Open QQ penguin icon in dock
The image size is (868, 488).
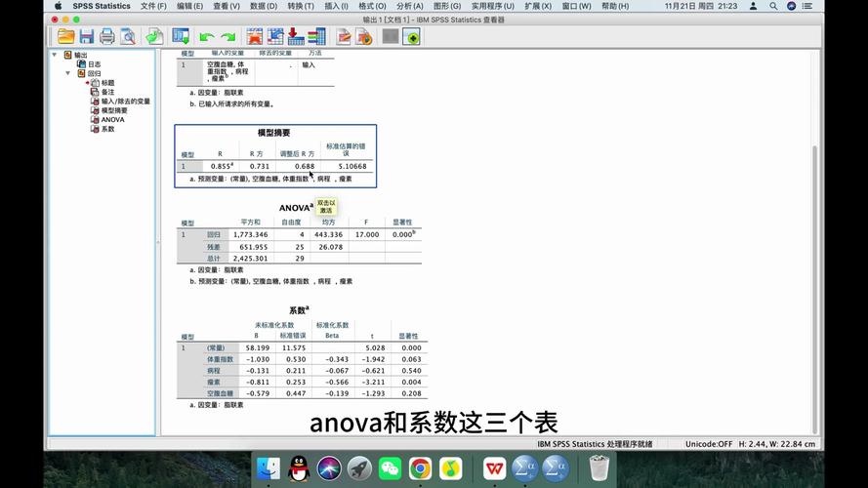[299, 468]
